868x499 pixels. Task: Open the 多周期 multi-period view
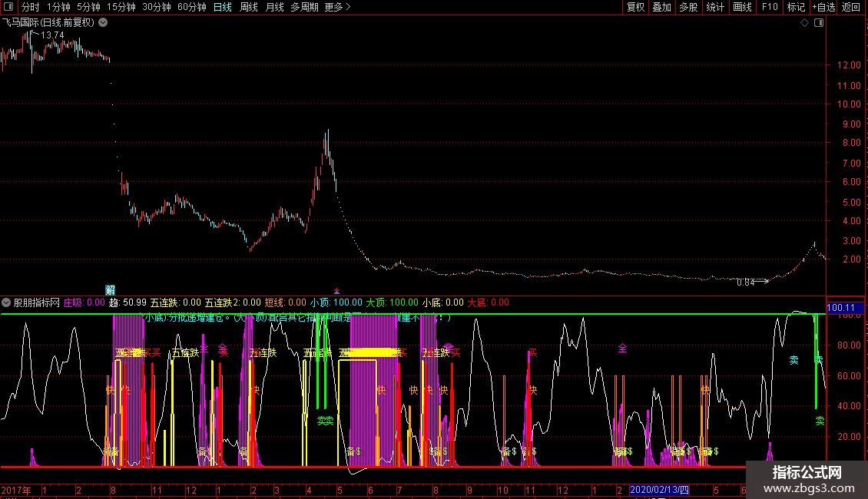pos(305,8)
